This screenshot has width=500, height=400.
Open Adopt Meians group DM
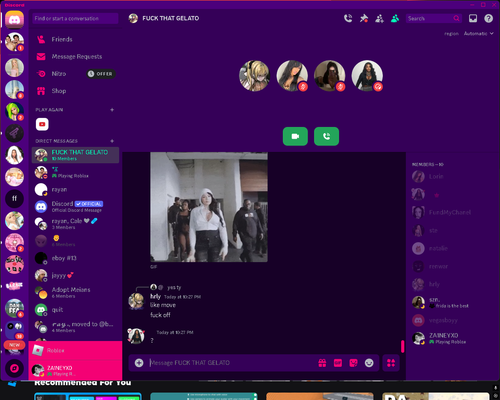pyautogui.click(x=75, y=292)
